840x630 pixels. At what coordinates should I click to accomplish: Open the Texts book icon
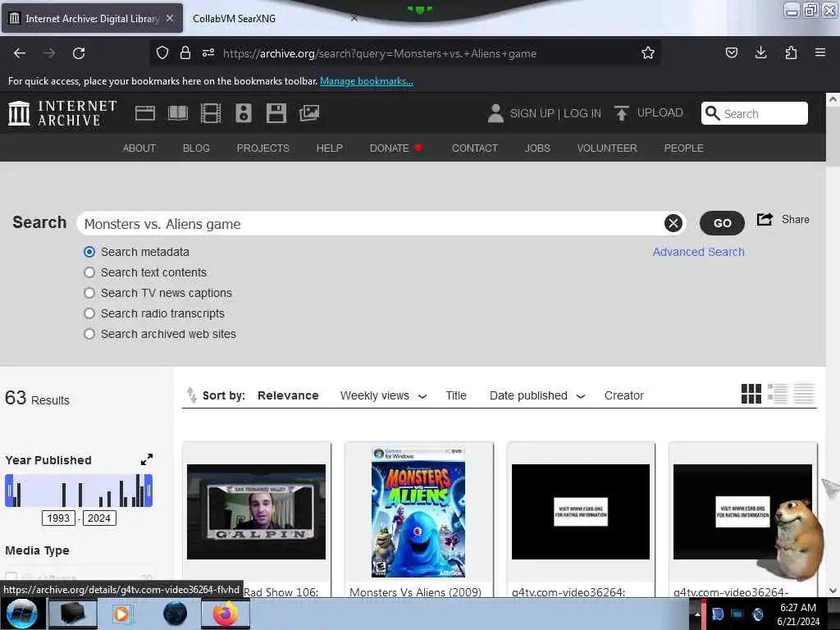click(178, 113)
